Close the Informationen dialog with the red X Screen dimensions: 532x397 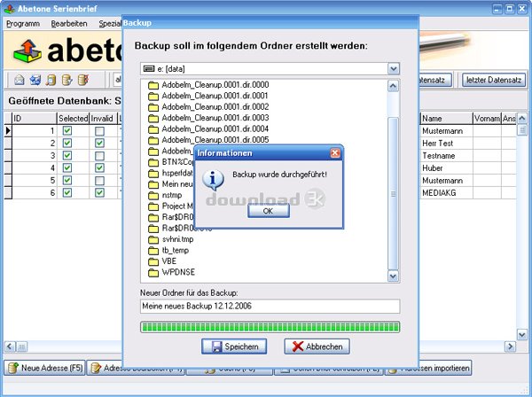[x=335, y=153]
